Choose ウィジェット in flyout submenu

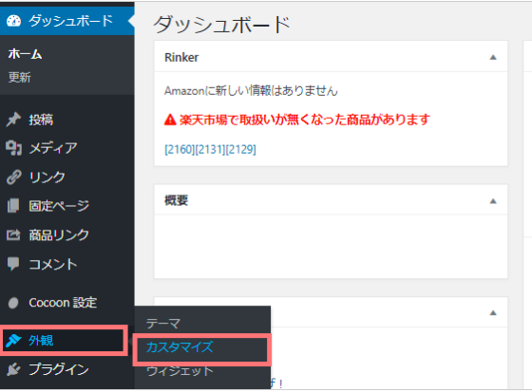(180, 370)
